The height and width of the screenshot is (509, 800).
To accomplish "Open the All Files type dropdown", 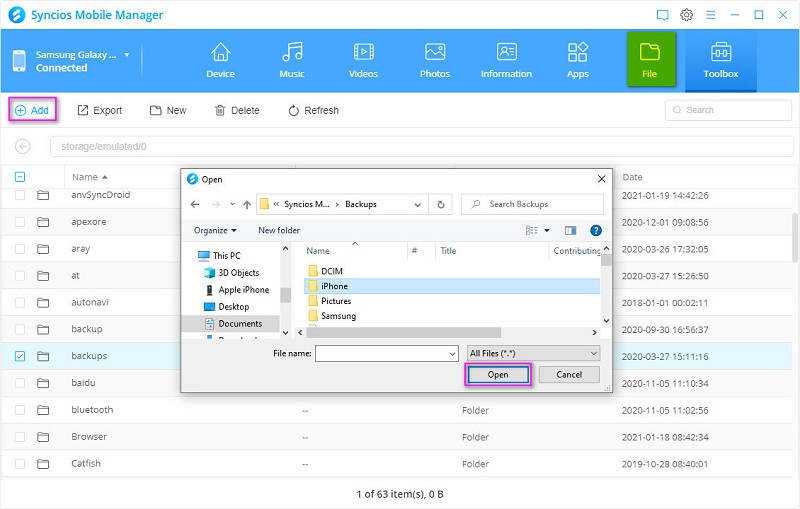I will coord(533,353).
